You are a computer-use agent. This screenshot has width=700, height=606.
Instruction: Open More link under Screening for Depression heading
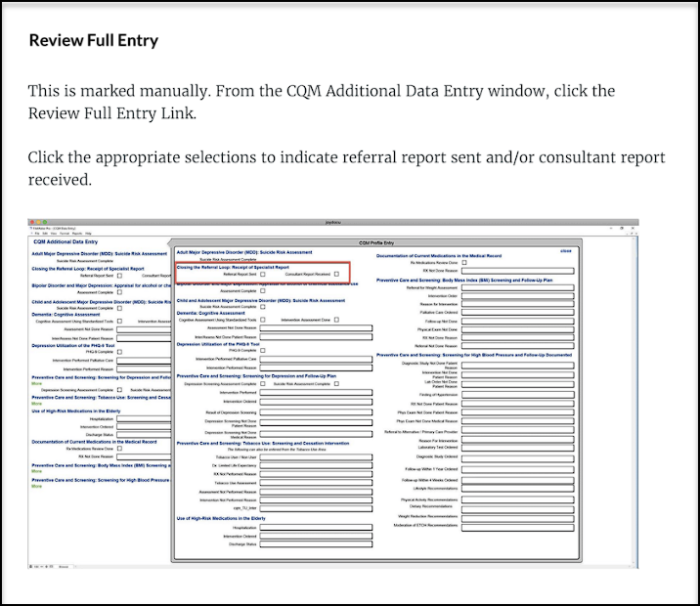(36, 384)
